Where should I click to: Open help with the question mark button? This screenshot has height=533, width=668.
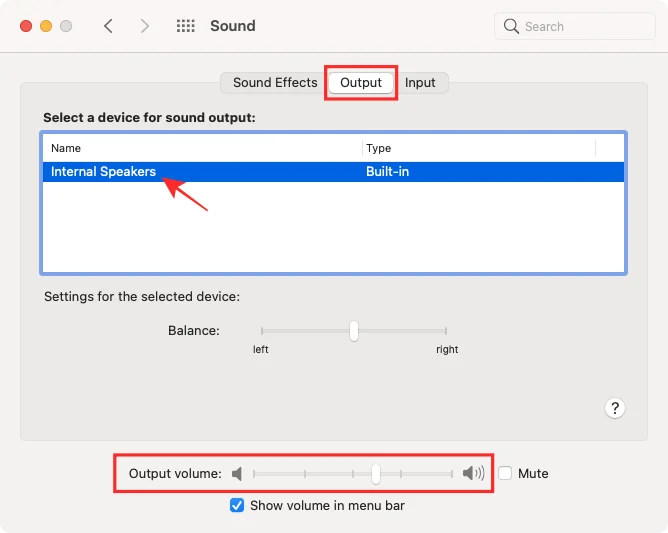click(615, 408)
